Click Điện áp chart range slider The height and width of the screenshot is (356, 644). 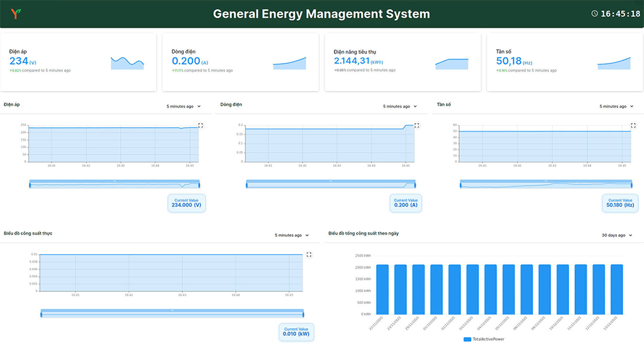(114, 184)
